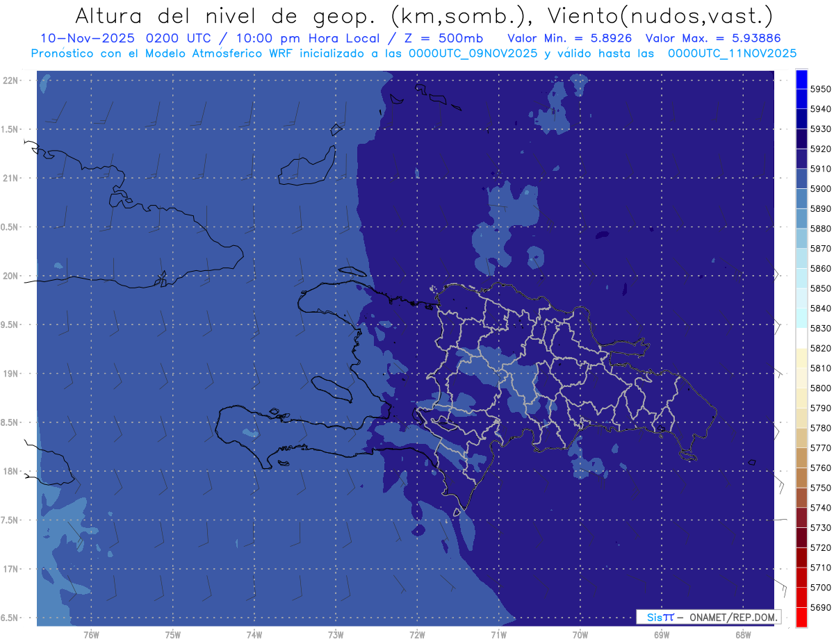
Task: Click the '70W' longitude label
Action: [x=580, y=635]
